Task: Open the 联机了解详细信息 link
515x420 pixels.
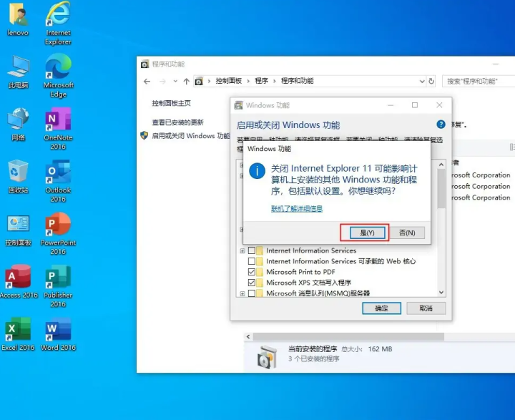Action: tap(296, 209)
